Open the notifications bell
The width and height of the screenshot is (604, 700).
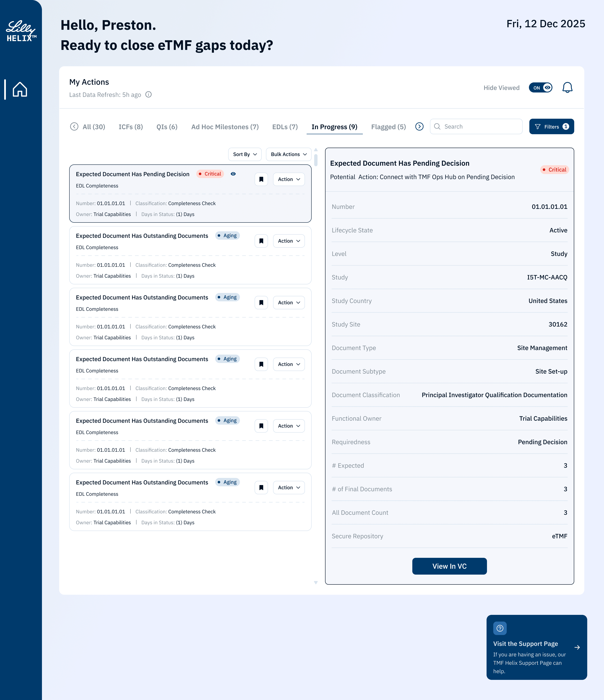(x=567, y=87)
